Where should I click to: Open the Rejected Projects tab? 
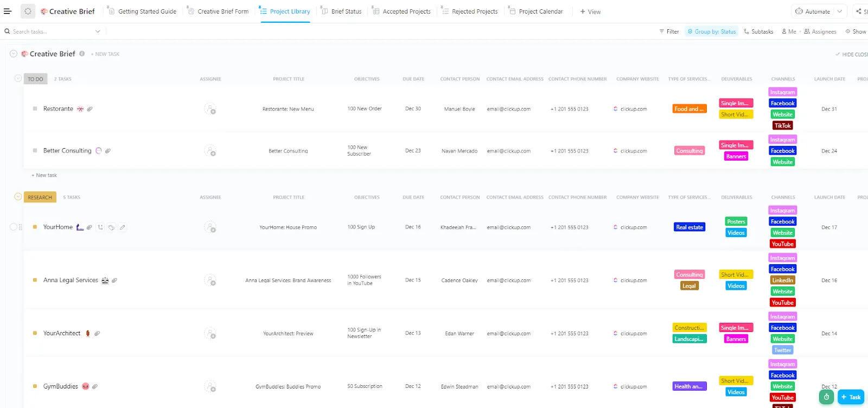click(469, 11)
